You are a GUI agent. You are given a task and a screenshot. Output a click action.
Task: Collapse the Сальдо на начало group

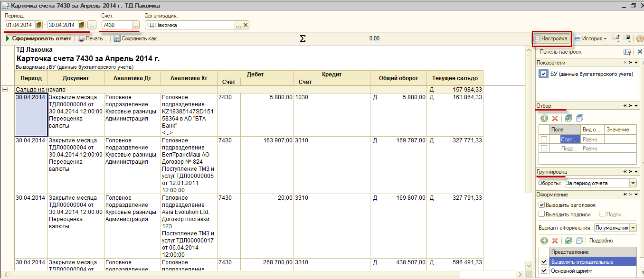coord(5,89)
